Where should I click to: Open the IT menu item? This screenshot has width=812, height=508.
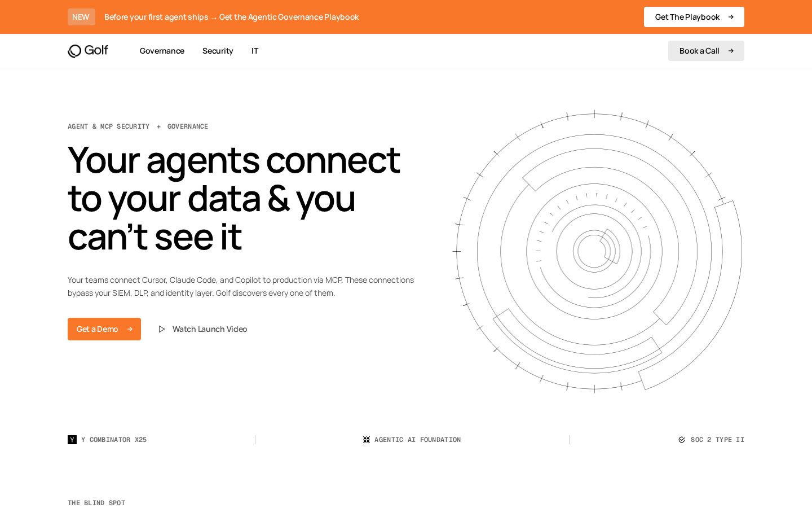(255, 51)
